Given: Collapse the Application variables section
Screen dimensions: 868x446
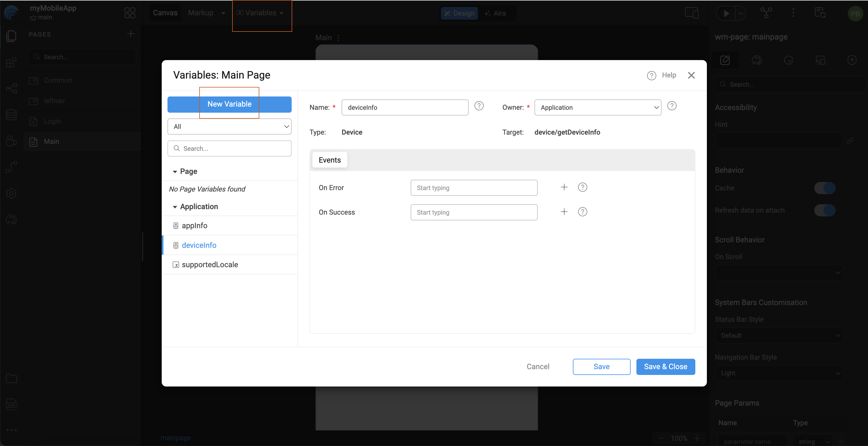Looking at the screenshot, I should (175, 207).
